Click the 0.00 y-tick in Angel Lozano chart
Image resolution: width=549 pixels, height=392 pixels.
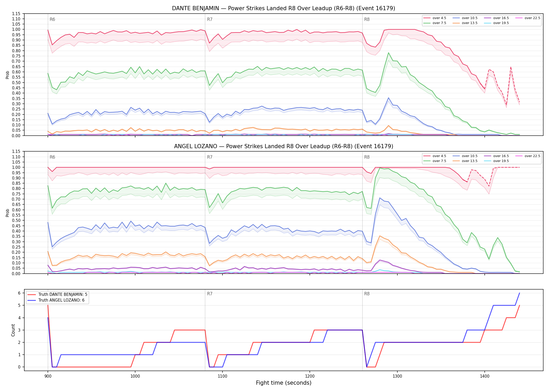pos(16,274)
